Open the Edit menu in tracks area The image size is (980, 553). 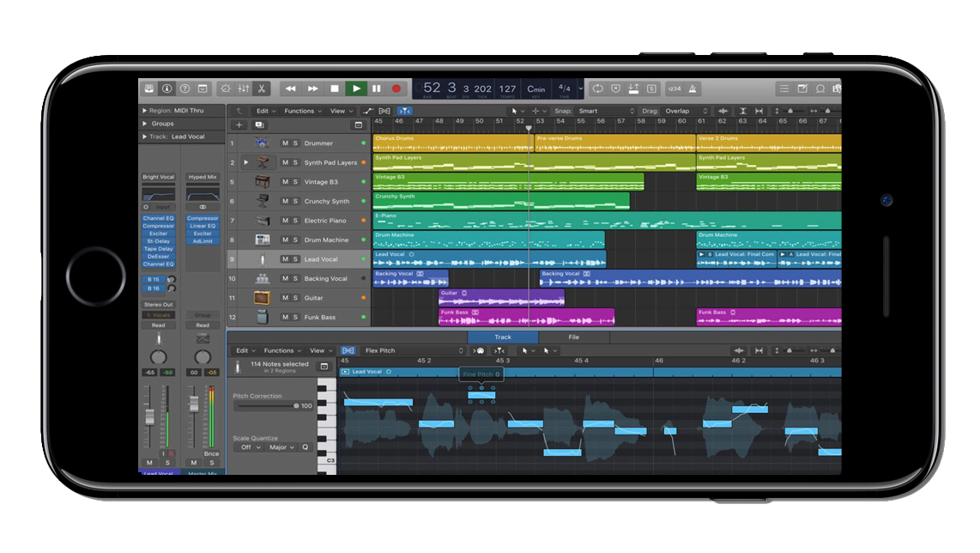pos(266,112)
